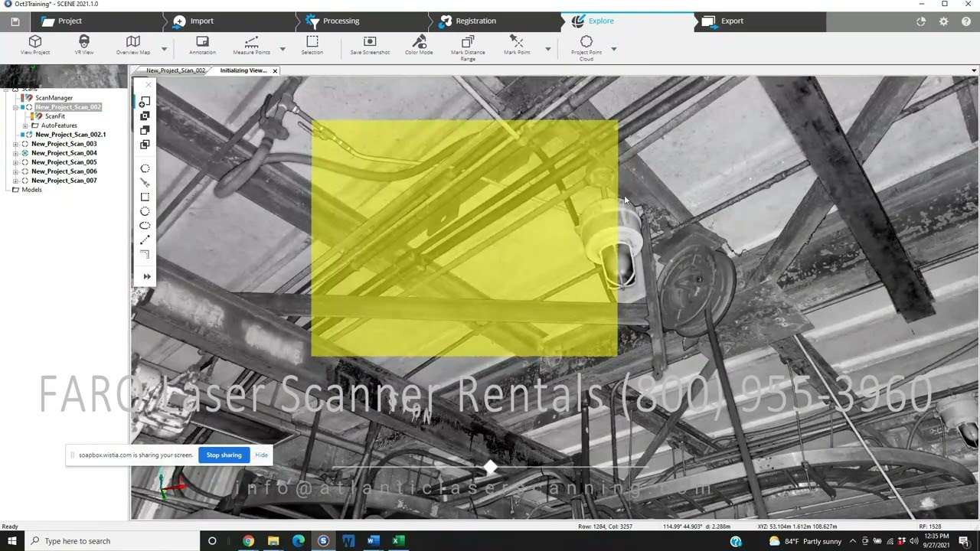Expand New_Project_Scan_004 tree node
The image size is (980, 551).
(x=15, y=153)
